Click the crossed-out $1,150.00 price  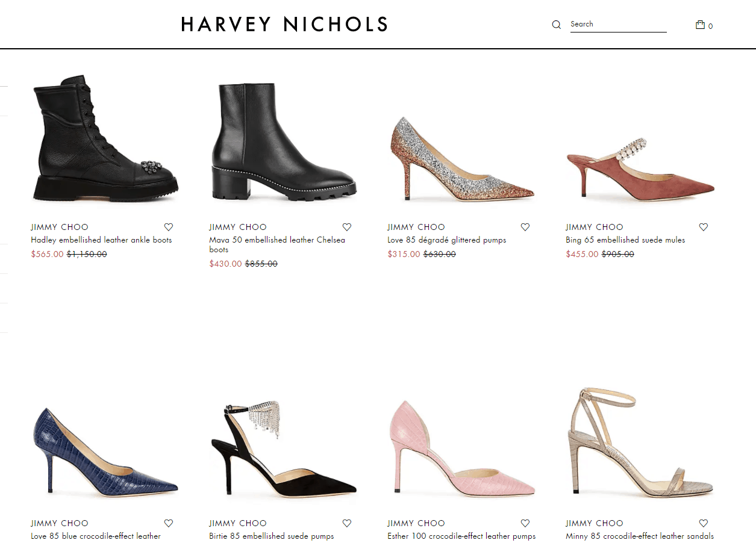pos(87,254)
